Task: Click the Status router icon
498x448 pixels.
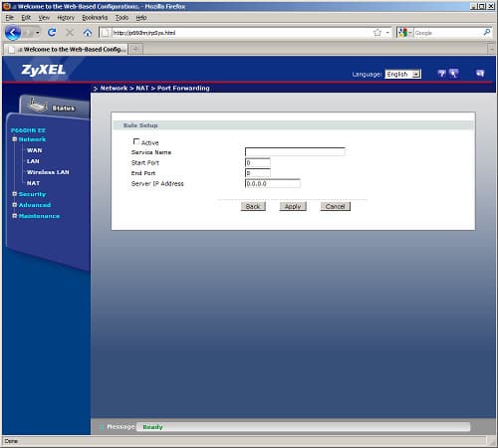Action: (x=39, y=105)
